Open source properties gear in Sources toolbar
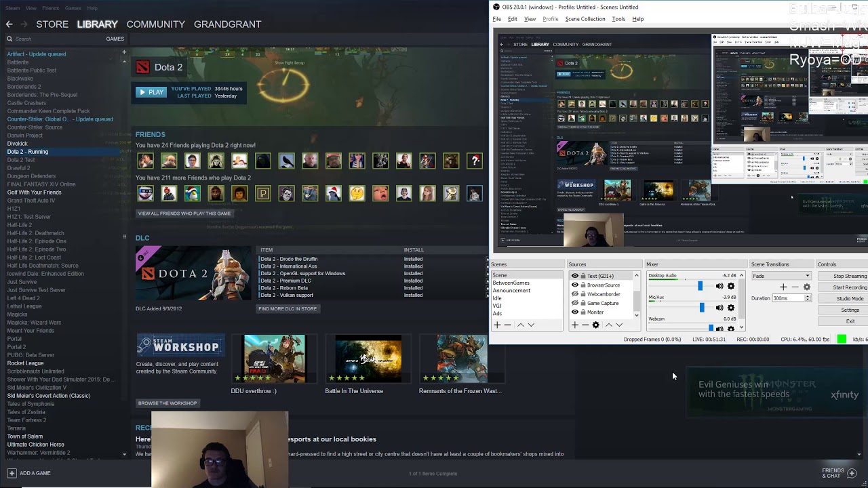The height and width of the screenshot is (488, 868). click(596, 325)
